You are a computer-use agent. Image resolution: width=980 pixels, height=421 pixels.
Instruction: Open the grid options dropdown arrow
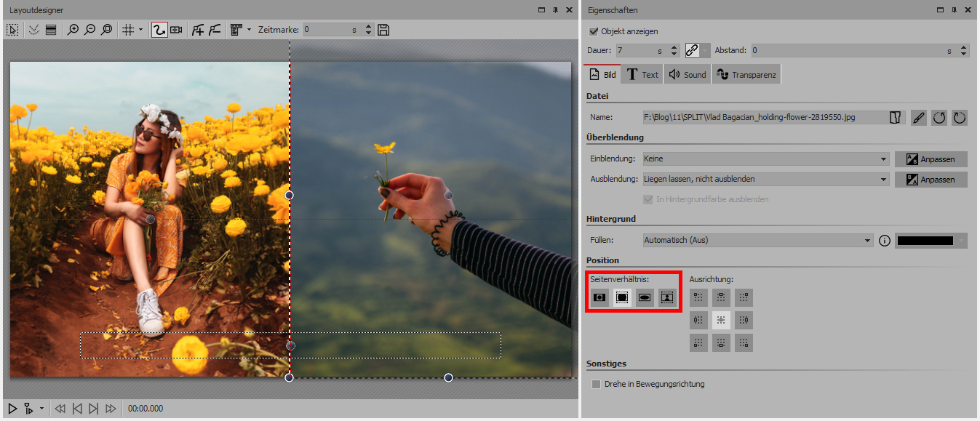pyautogui.click(x=141, y=30)
